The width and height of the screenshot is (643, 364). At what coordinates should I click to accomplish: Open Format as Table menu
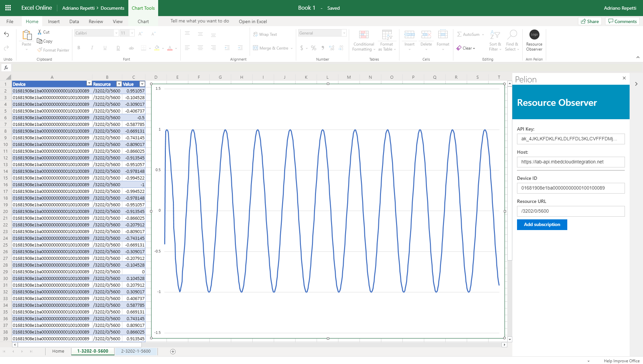(387, 41)
